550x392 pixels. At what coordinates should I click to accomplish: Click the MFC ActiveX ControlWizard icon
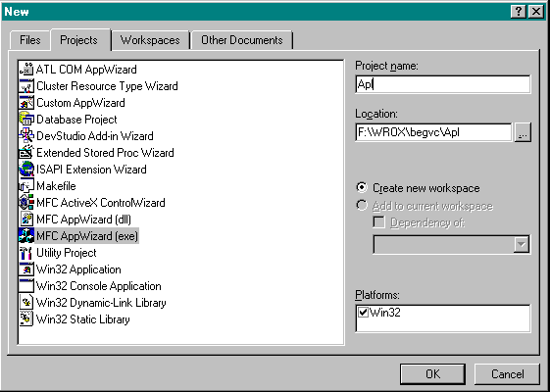point(26,203)
